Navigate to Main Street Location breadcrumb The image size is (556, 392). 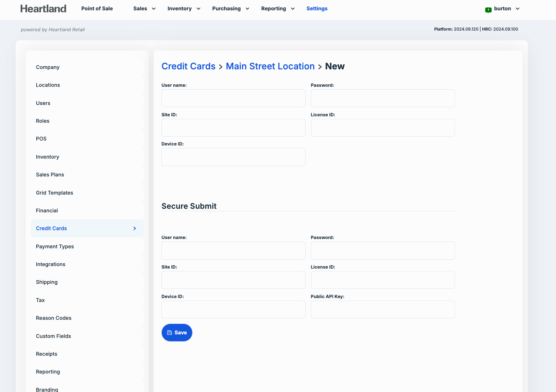point(270,66)
